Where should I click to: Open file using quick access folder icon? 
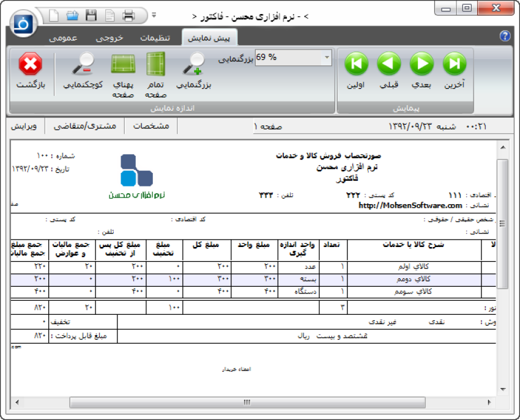pyautogui.click(x=72, y=15)
